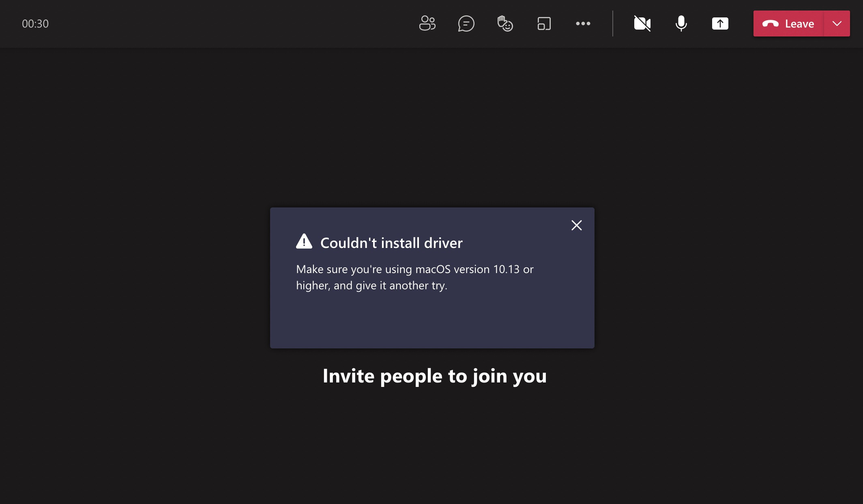Click the "Couldn't install driver" title

pos(391,243)
